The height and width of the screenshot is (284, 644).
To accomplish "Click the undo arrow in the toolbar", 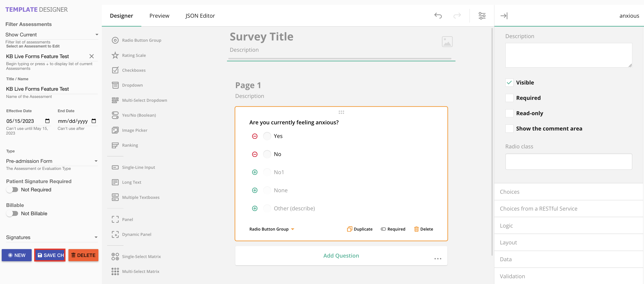I will click(438, 16).
